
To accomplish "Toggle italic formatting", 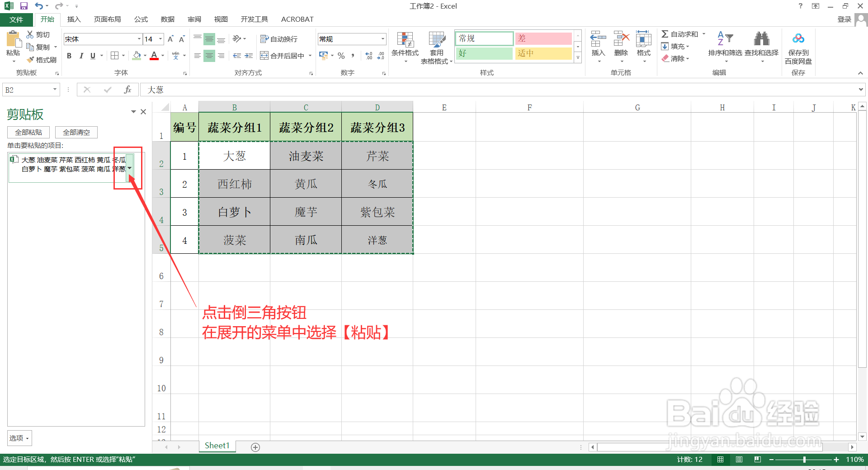I will [x=81, y=55].
